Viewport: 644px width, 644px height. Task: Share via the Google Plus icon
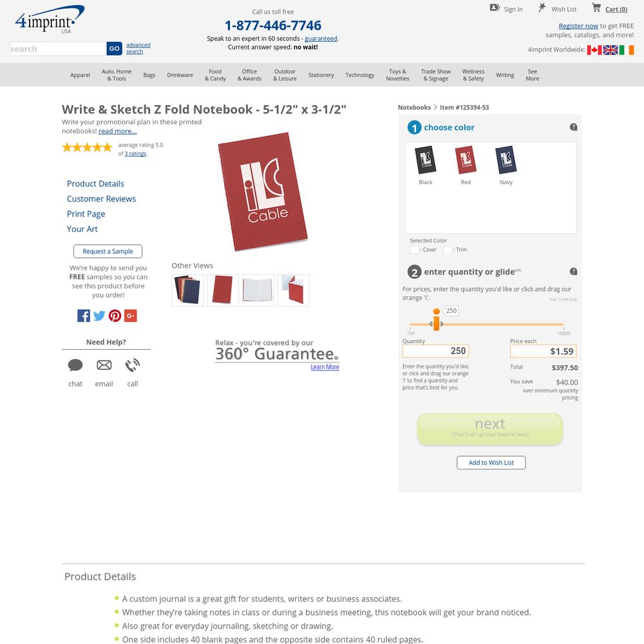pyautogui.click(x=131, y=316)
